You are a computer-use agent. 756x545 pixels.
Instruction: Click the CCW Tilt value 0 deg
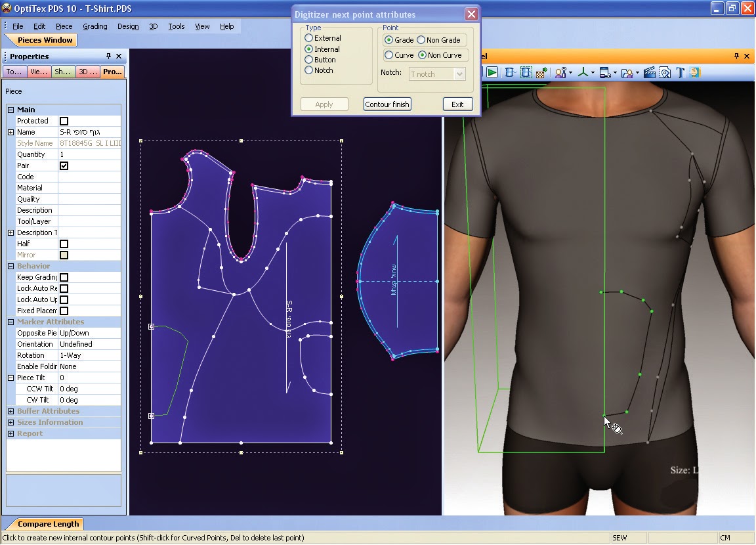[89, 389]
